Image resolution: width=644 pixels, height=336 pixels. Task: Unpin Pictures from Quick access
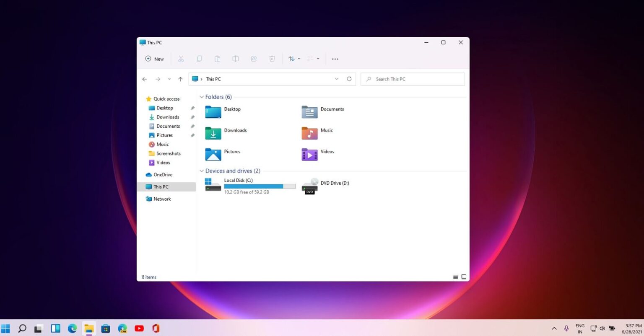[x=192, y=135]
